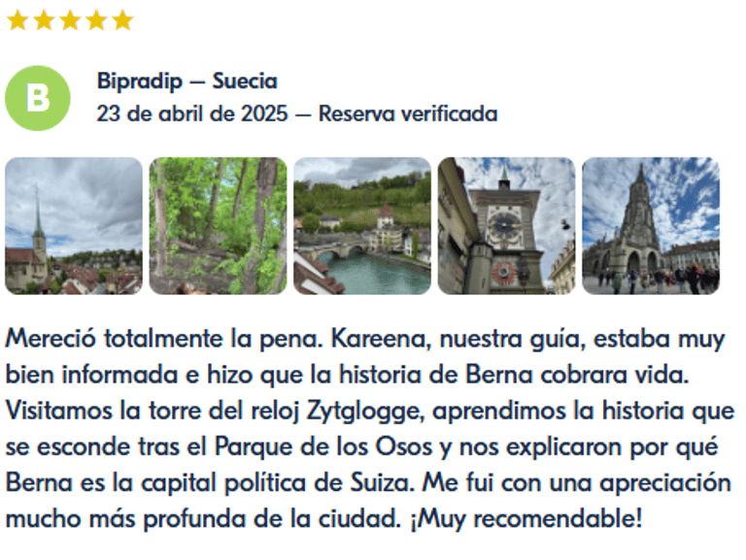
Task: Open the Zytglogge clock tower photo
Action: 506,226
